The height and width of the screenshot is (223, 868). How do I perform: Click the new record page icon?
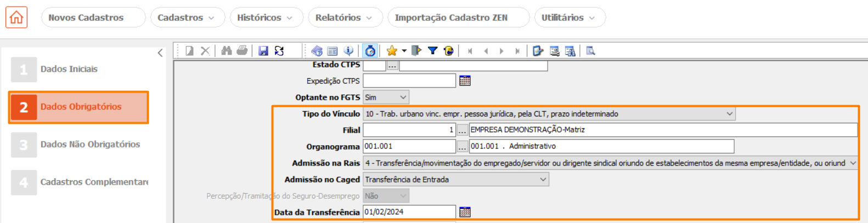[x=189, y=51]
